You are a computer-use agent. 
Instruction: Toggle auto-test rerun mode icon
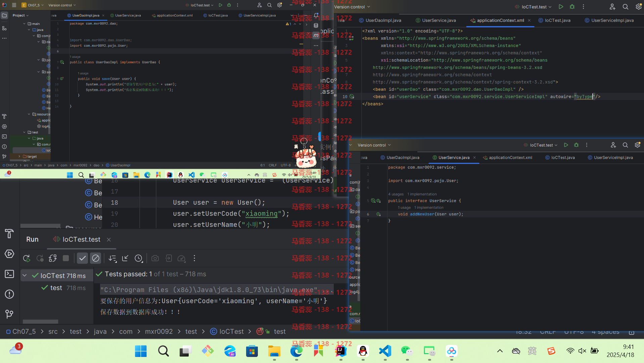[x=53, y=258]
